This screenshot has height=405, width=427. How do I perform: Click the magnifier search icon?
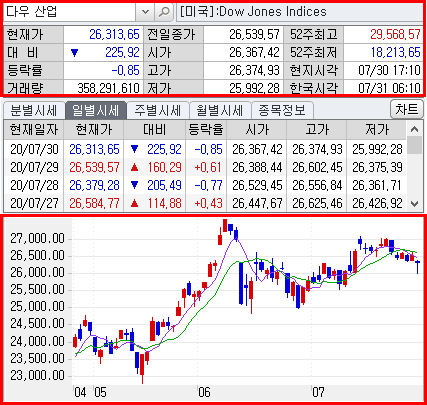164,12
